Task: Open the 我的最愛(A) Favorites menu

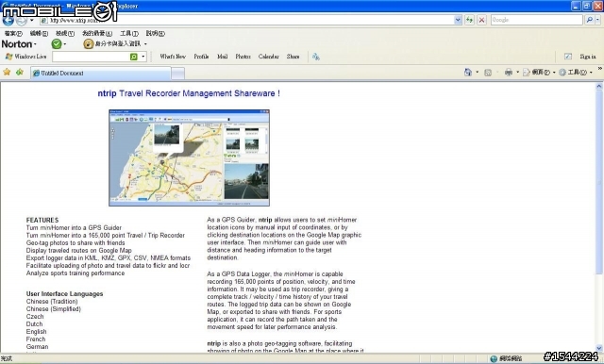Action: pyautogui.click(x=97, y=34)
